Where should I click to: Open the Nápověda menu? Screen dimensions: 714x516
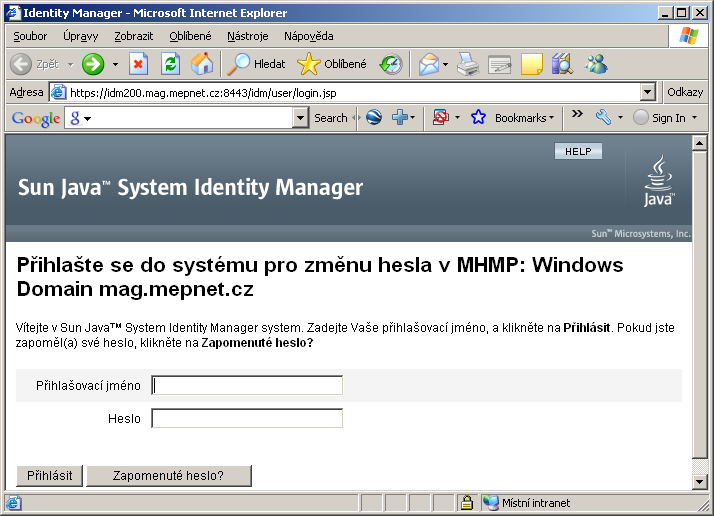point(309,36)
